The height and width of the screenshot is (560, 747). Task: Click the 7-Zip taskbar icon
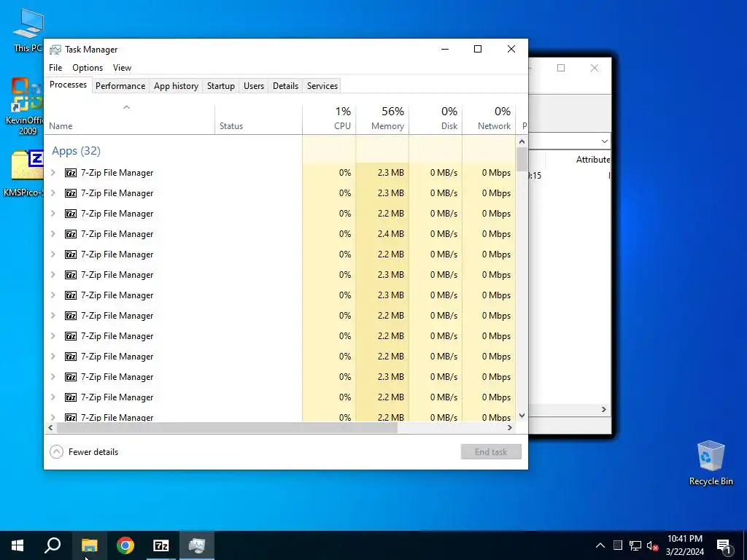(x=161, y=545)
